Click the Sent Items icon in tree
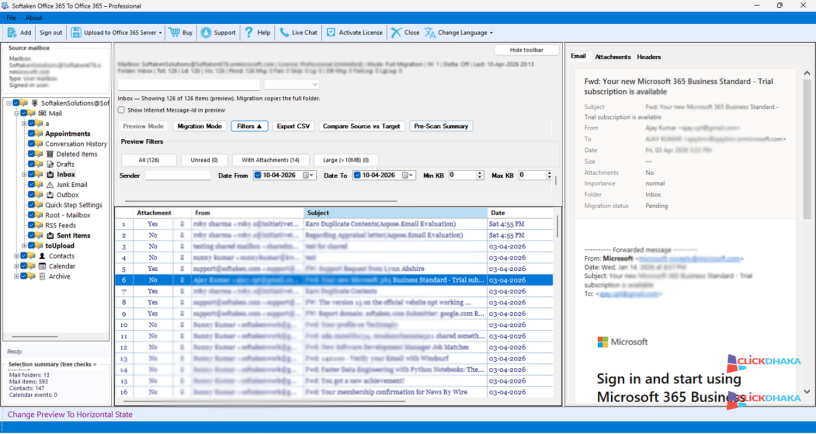The height and width of the screenshot is (434, 816). 50,236
